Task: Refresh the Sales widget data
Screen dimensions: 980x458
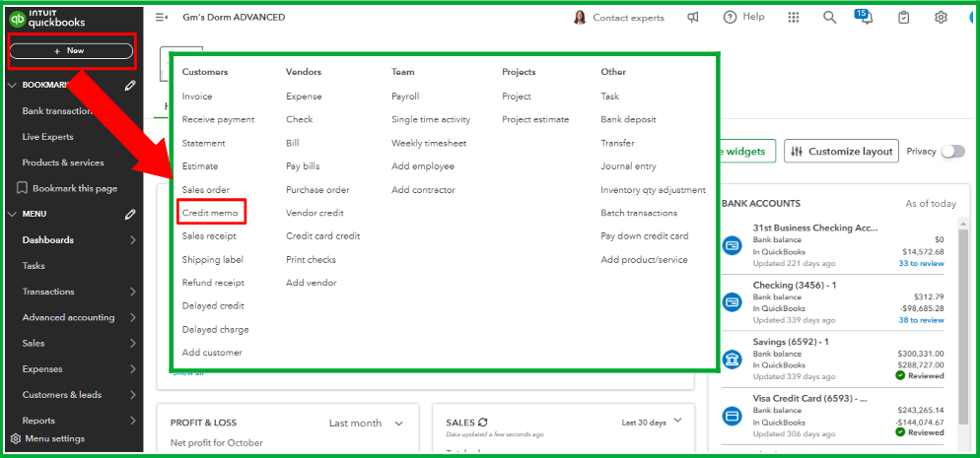Action: tap(483, 423)
